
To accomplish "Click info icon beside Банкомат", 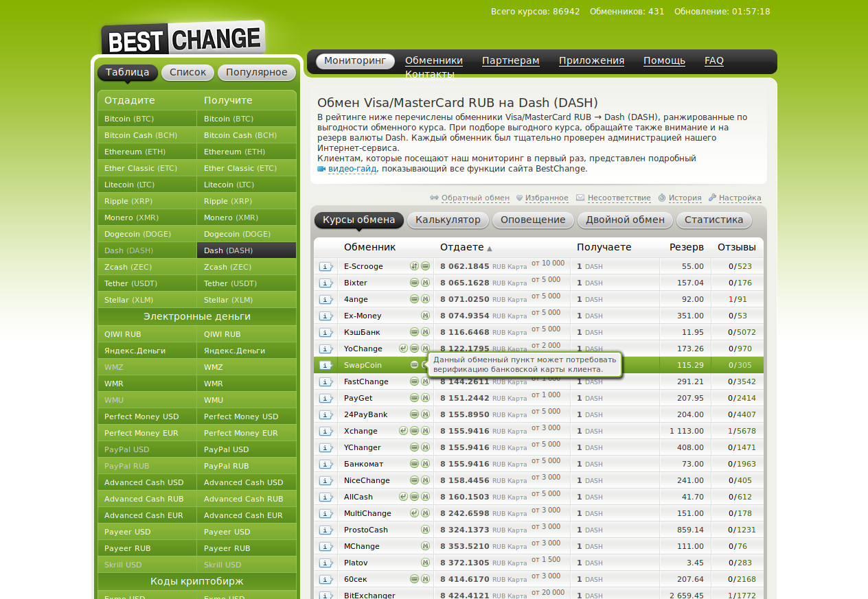I will click(x=326, y=464).
